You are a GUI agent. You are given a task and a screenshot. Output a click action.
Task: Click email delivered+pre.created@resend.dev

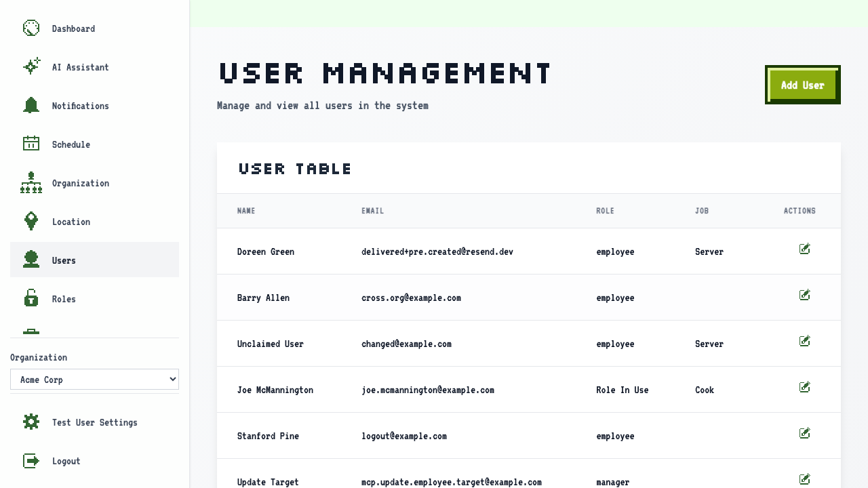(x=437, y=251)
